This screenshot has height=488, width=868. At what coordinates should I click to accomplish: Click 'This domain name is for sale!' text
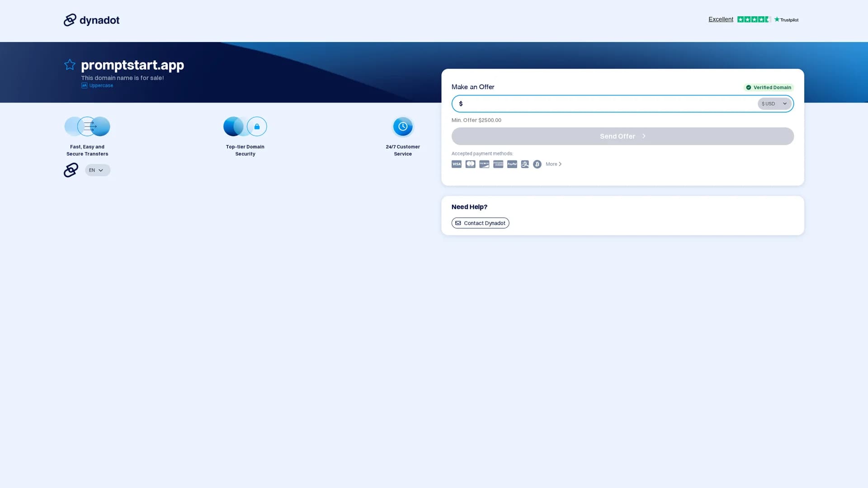[123, 78]
